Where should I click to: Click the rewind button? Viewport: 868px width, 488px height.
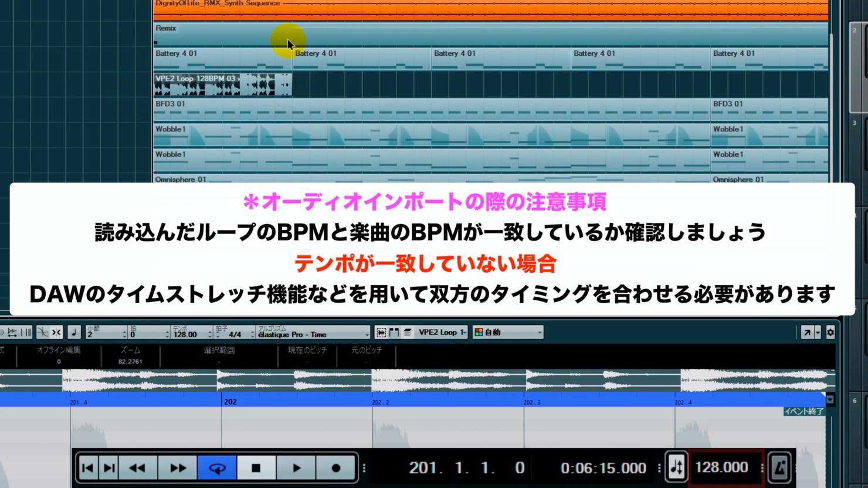(x=138, y=468)
